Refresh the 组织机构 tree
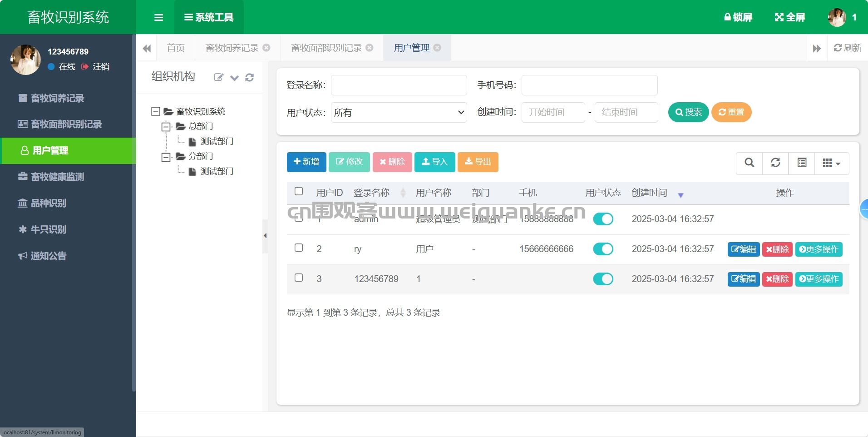The height and width of the screenshot is (437, 868). tap(249, 78)
